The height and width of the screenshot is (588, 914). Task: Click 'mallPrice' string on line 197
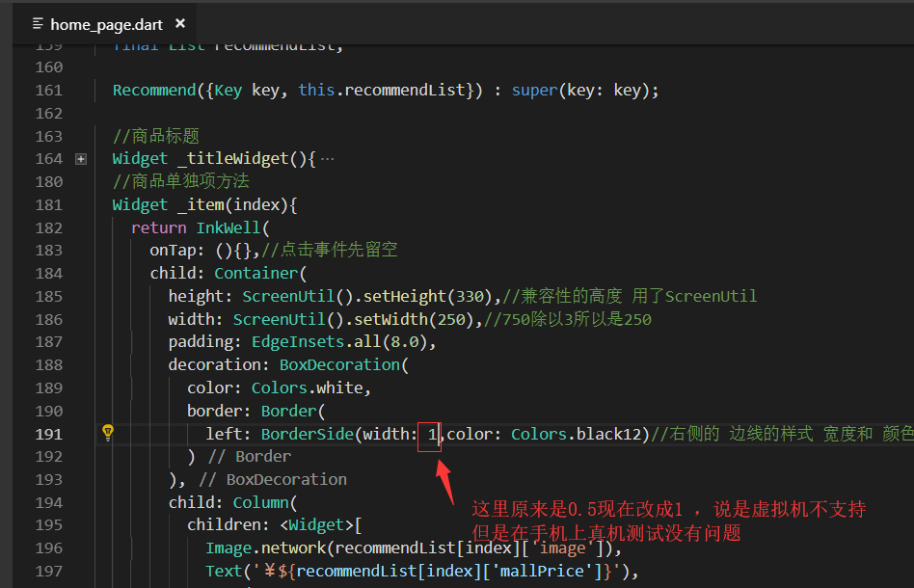point(542,571)
